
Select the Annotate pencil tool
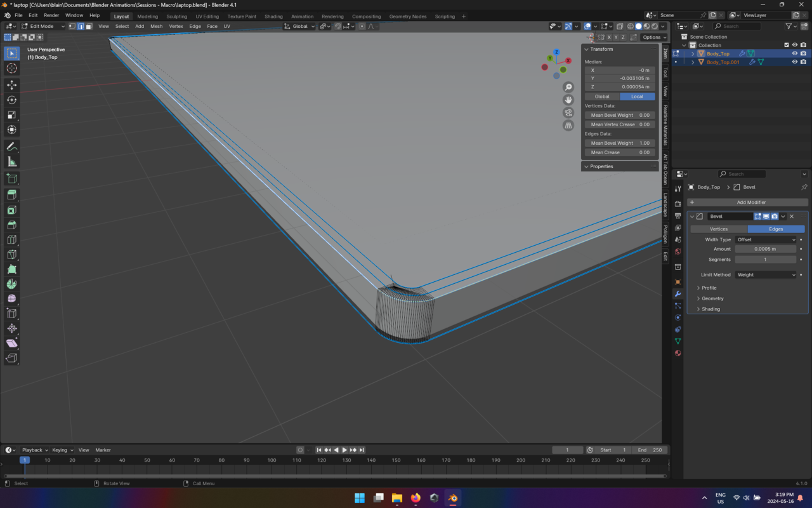coord(11,147)
